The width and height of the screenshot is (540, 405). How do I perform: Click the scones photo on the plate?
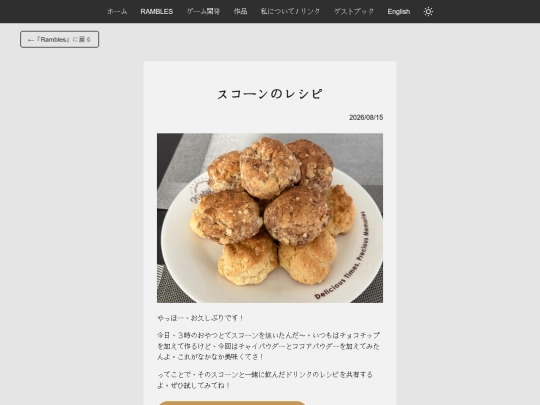(x=270, y=218)
